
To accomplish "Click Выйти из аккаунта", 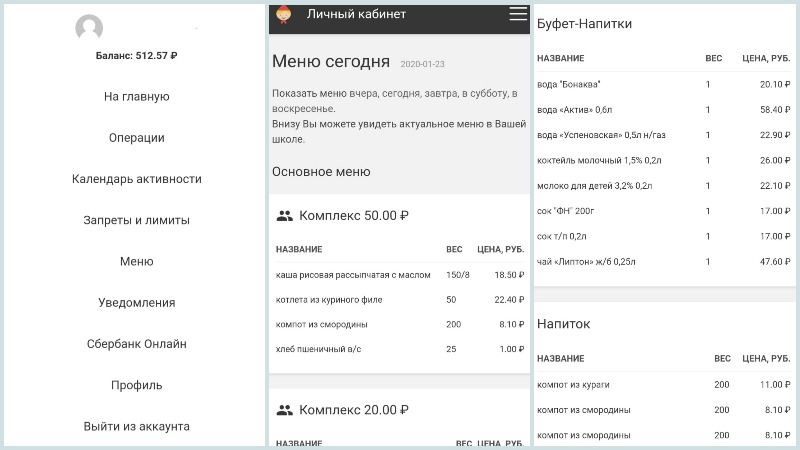I will point(137,427).
